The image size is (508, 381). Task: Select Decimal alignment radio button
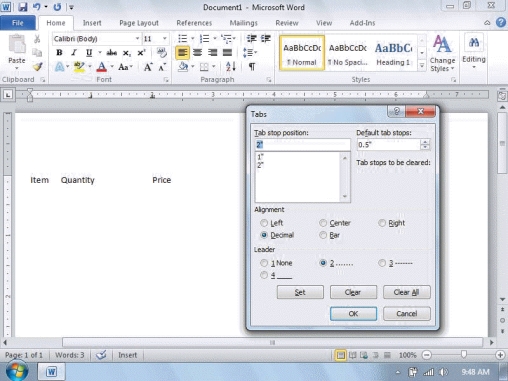point(264,235)
